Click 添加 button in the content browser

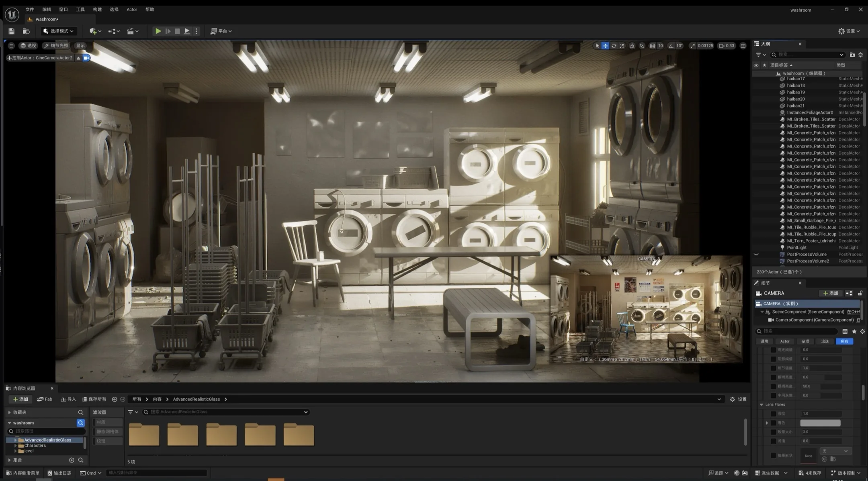pos(20,399)
